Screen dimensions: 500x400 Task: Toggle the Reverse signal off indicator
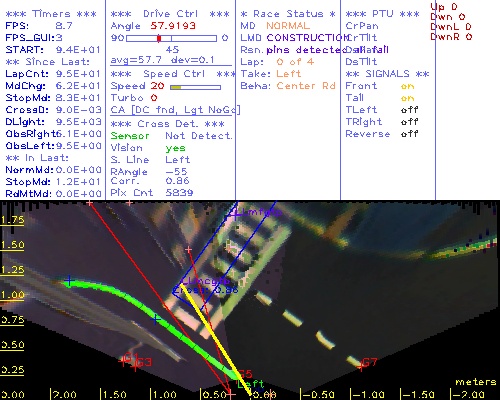pyautogui.click(x=410, y=134)
